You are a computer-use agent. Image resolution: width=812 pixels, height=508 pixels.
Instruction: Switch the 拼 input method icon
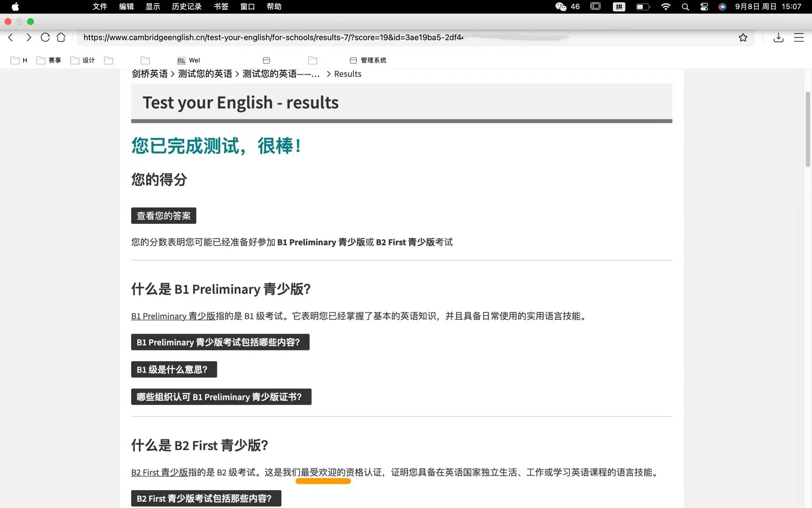pos(619,7)
